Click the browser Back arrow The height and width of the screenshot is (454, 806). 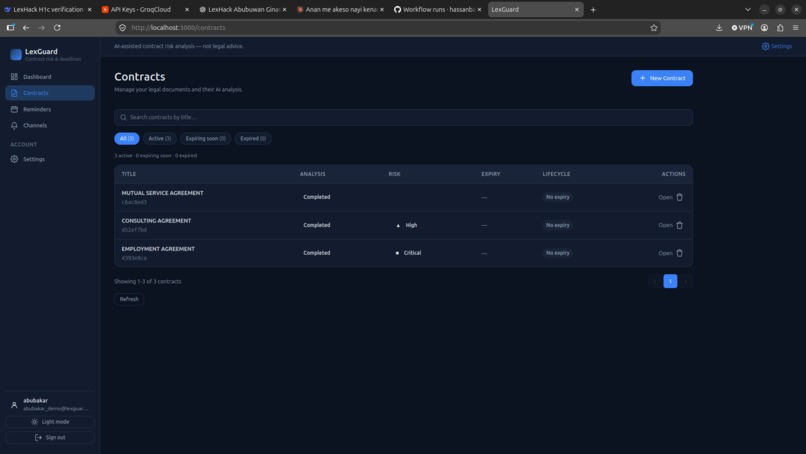click(26, 28)
